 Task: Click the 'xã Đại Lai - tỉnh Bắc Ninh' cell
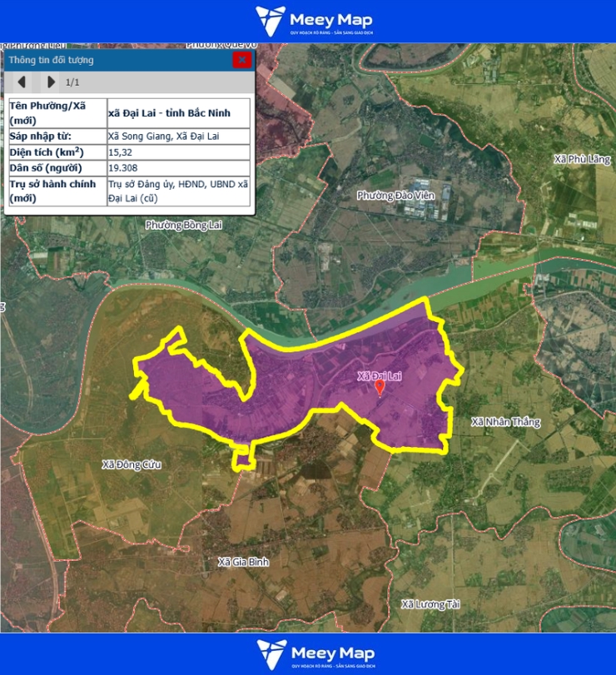point(177,113)
